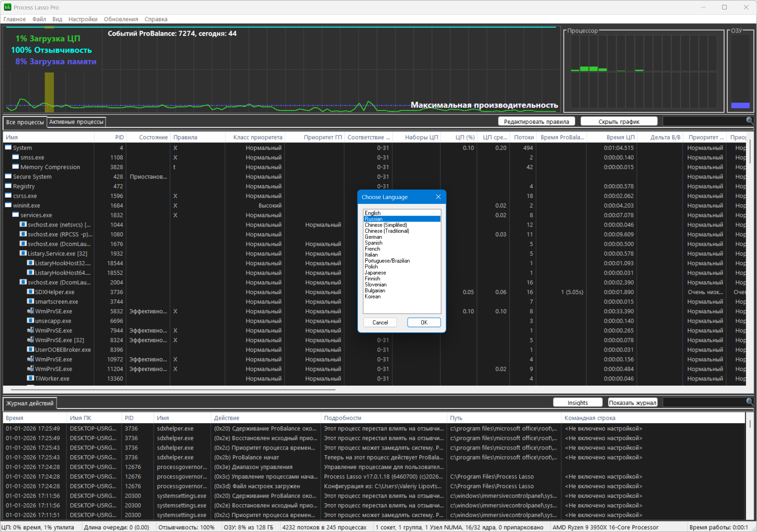The height and width of the screenshot is (532, 757).
Task: Sort by the Класс приоритета column header
Action: click(x=257, y=137)
